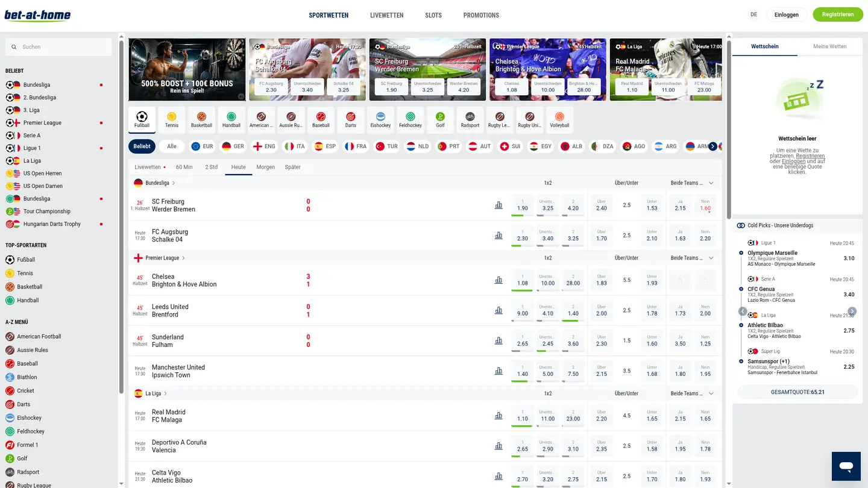Select draw odds 10.00 for Chelsea match
This screenshot has width=868, height=488.
(548, 280)
